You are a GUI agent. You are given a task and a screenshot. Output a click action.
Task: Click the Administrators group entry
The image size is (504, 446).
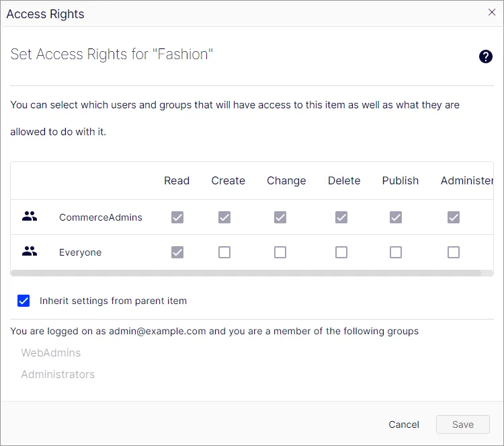tap(58, 374)
